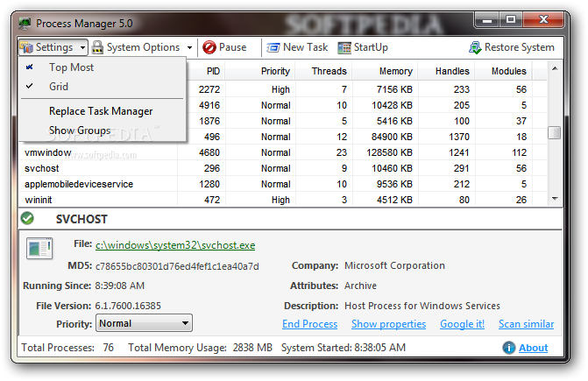
Task: Click the Total Memory Usage 2838 MB value
Action: [x=252, y=348]
